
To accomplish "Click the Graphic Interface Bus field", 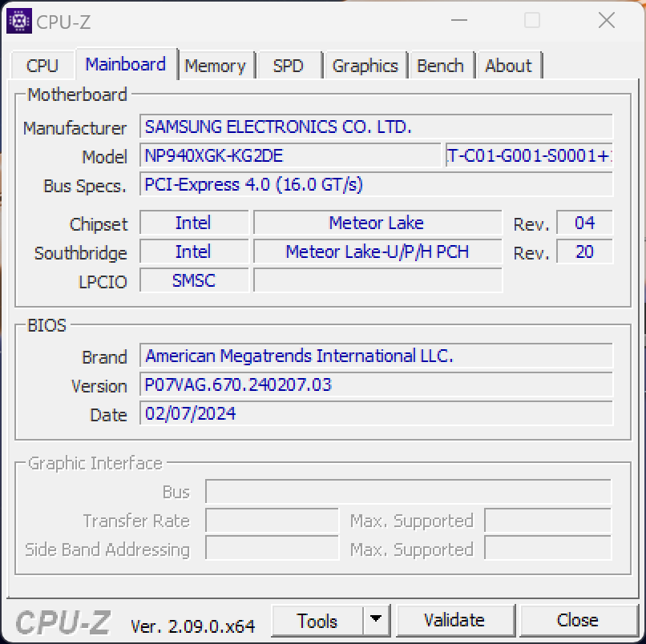I will coord(408,492).
